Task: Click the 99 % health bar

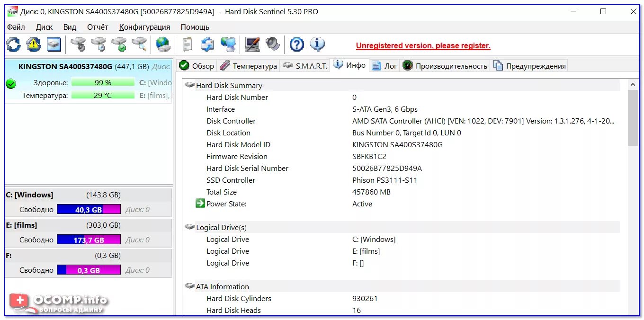Action: [x=103, y=82]
